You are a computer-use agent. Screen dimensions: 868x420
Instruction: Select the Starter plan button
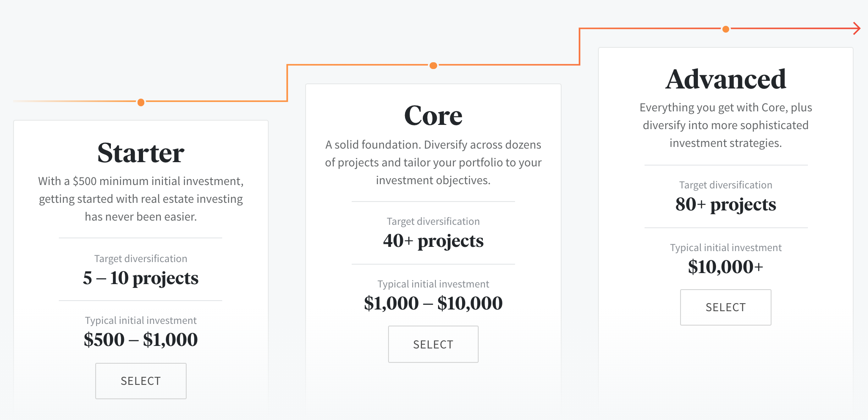coord(141,381)
